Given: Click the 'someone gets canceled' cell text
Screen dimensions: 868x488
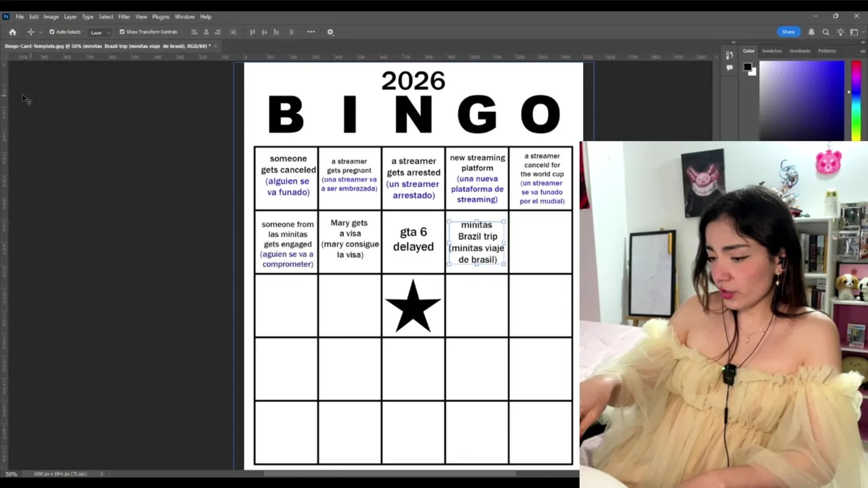Looking at the screenshot, I should (288, 176).
